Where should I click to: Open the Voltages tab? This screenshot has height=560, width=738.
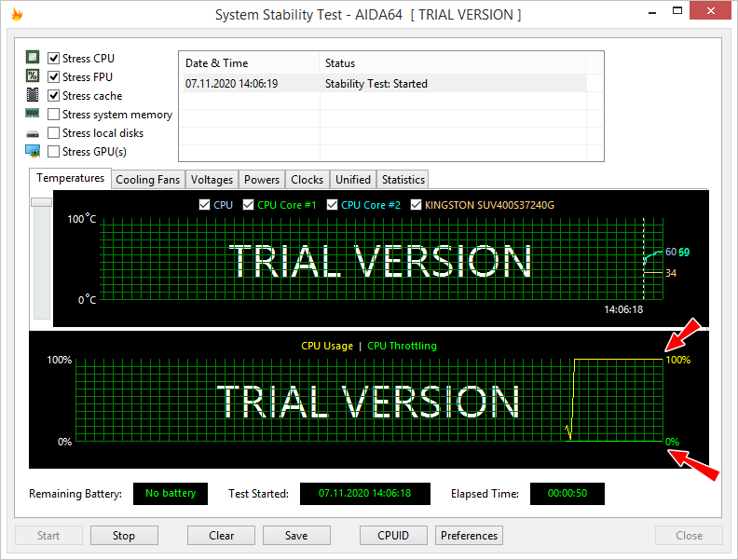pos(212,180)
